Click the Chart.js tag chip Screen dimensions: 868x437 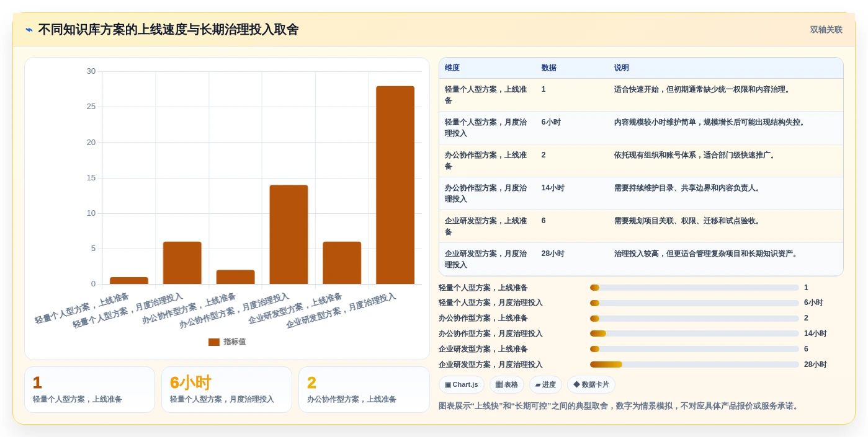click(462, 385)
